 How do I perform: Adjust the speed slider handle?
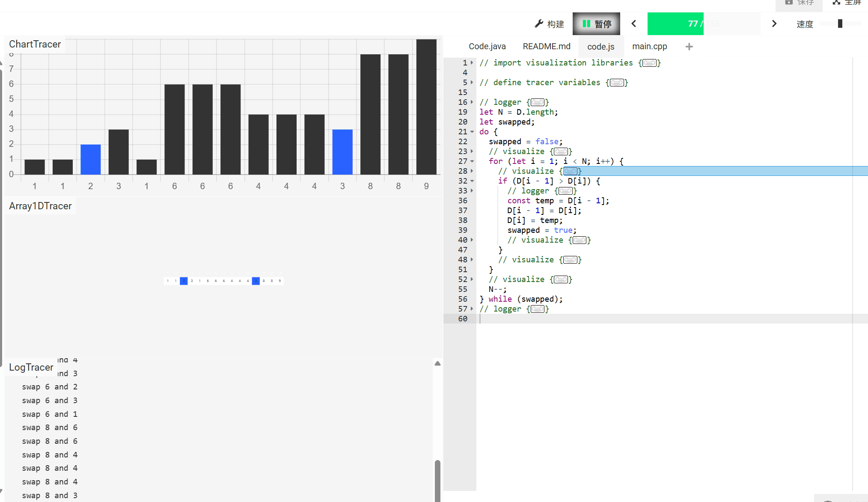pyautogui.click(x=840, y=24)
